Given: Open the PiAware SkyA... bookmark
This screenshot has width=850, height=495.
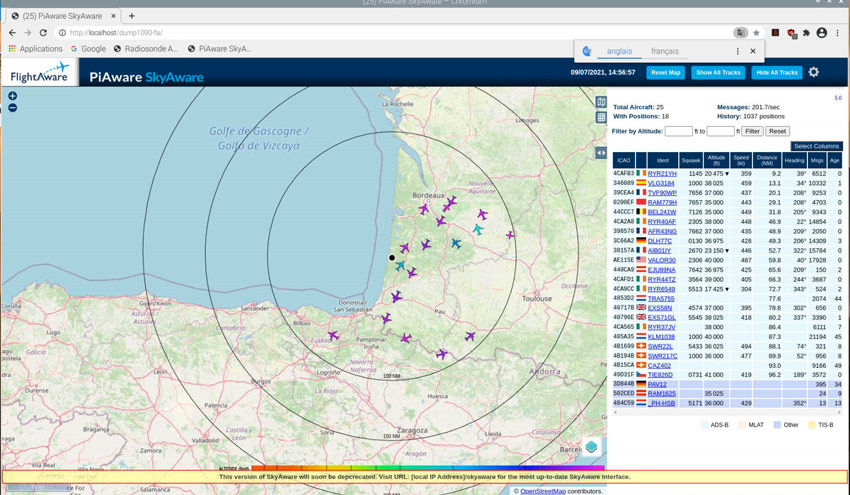Looking at the screenshot, I should [219, 49].
